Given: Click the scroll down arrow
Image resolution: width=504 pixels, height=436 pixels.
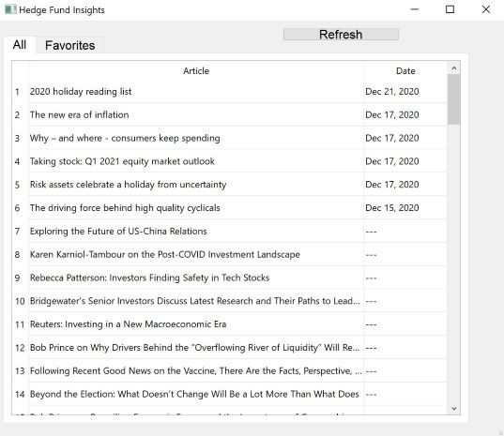Looking at the screenshot, I should click(x=453, y=409).
